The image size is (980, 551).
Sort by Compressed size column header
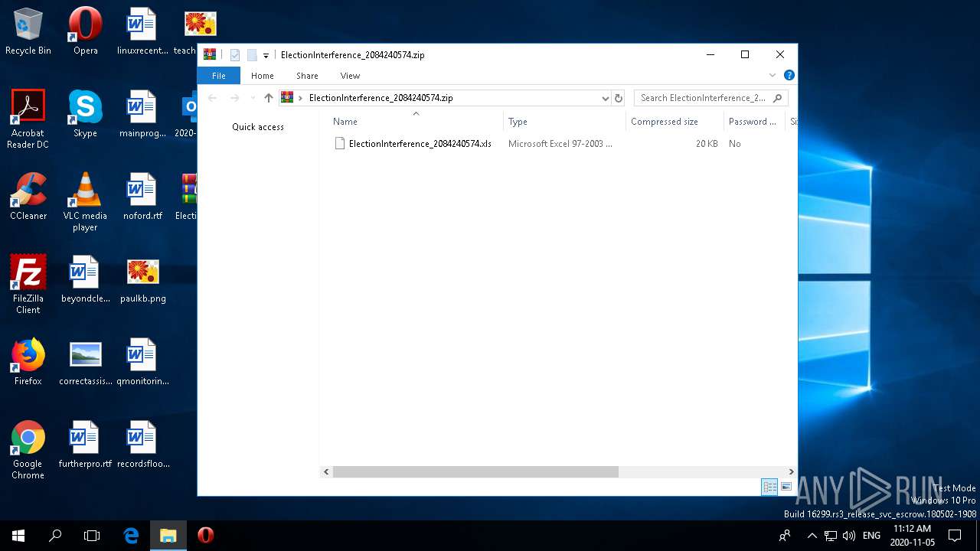click(675, 121)
